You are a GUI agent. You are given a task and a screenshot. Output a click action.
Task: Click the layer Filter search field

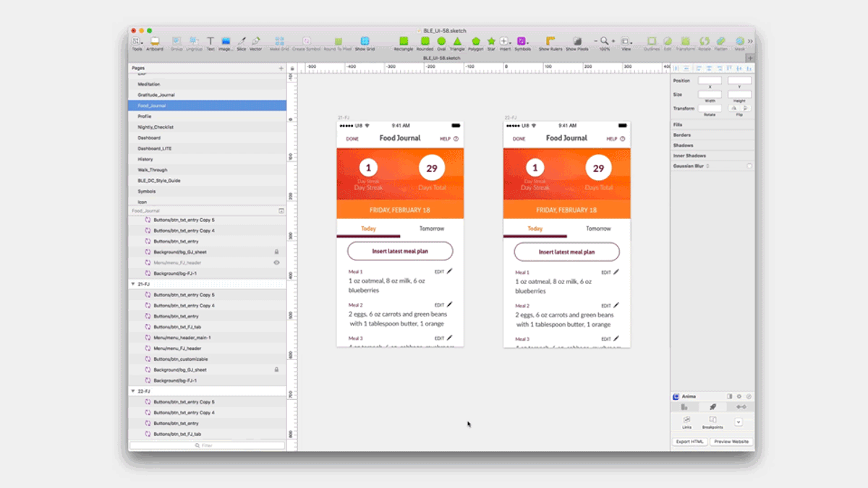pyautogui.click(x=207, y=445)
